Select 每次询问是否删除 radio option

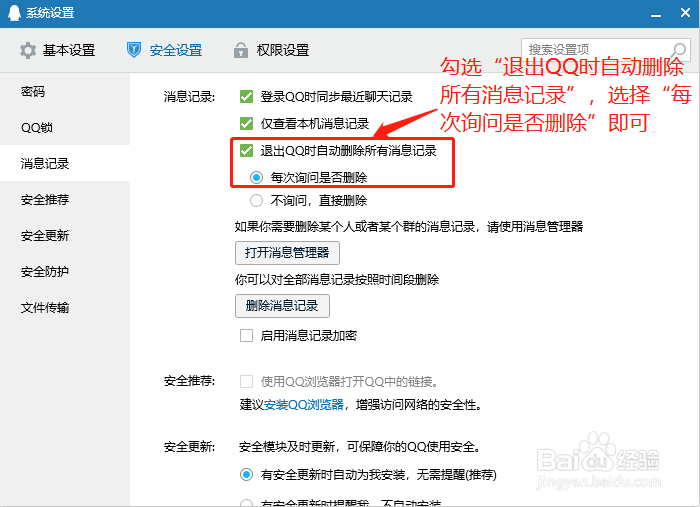[x=256, y=178]
